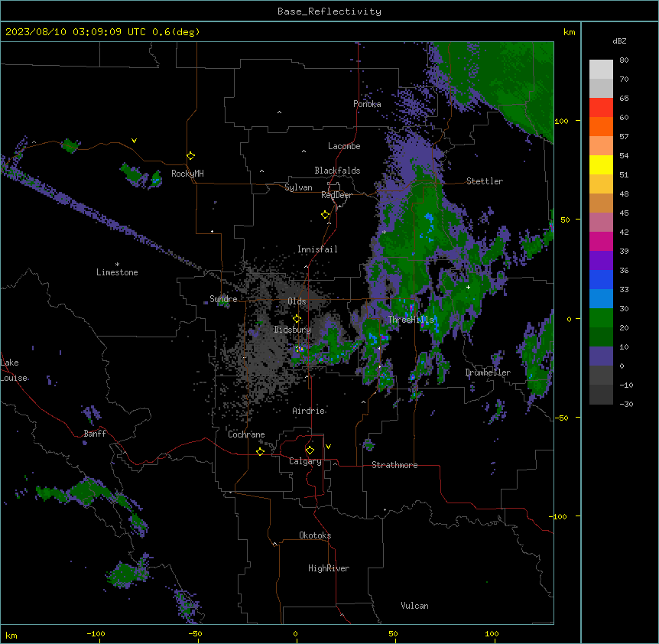Screen dimensions: 659x644
Task: Click the Base_Reflectivity title
Action: 329,11
